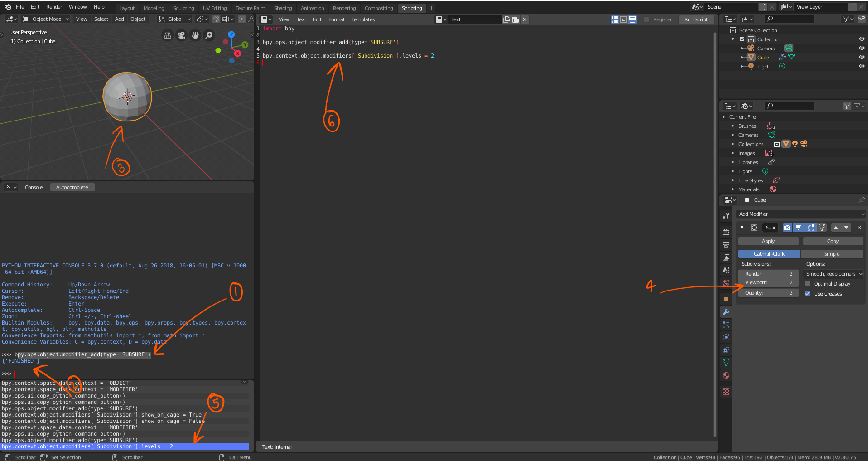The width and height of the screenshot is (868, 461).
Task: Select the Modifier properties wrench tab
Action: tap(726, 312)
